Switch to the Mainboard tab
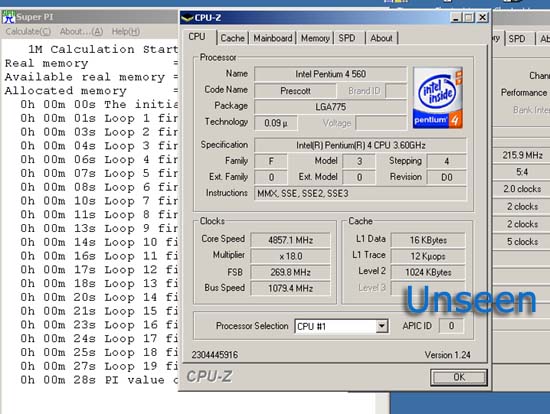The height and width of the screenshot is (414, 550). tap(273, 38)
